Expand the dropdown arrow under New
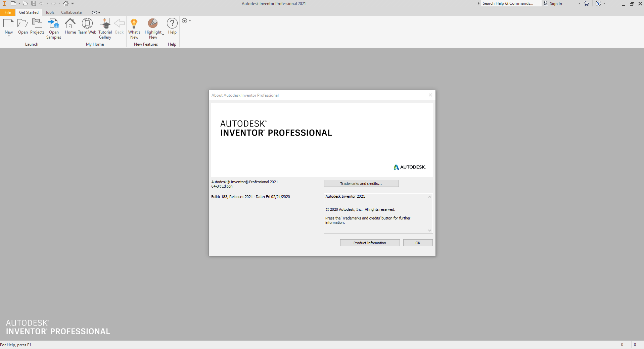 click(x=9, y=36)
